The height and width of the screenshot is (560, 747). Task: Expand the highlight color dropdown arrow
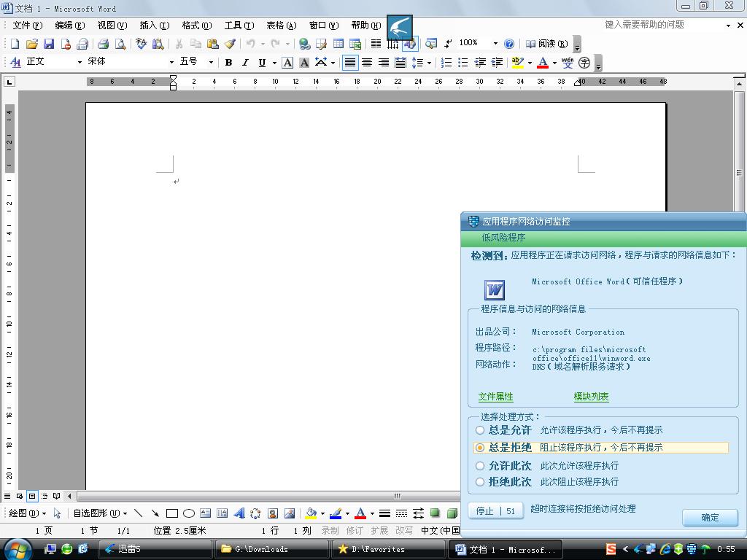click(530, 63)
